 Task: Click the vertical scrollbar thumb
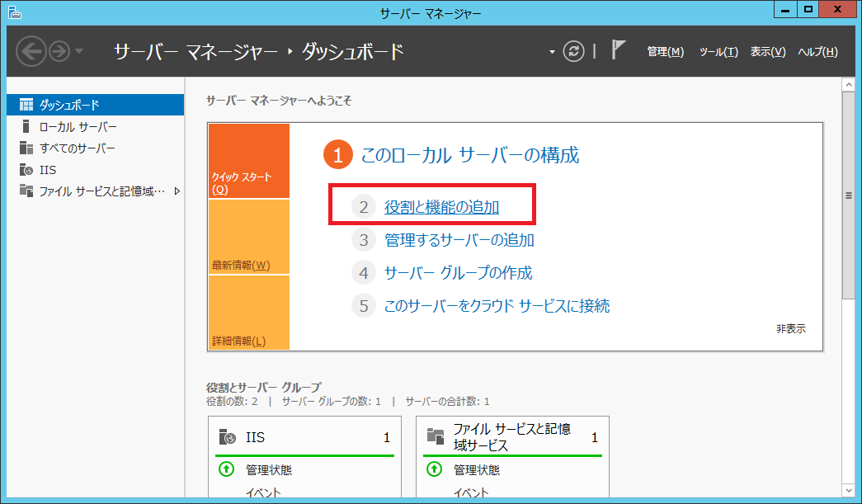click(847, 195)
